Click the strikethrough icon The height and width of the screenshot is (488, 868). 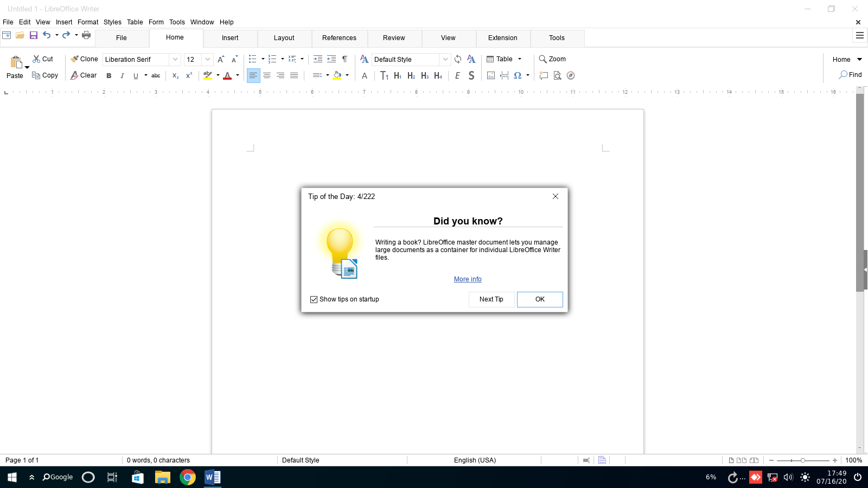click(156, 76)
